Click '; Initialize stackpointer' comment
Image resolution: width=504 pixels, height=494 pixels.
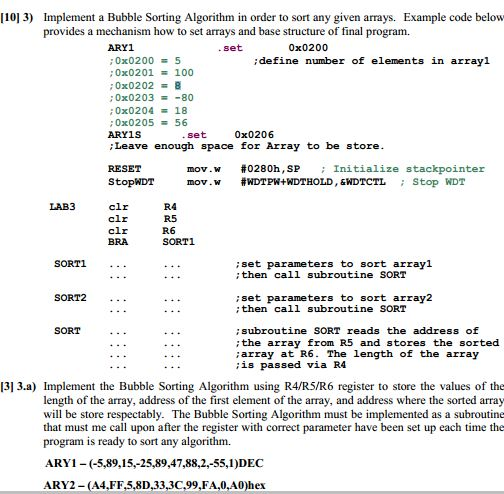click(x=403, y=169)
